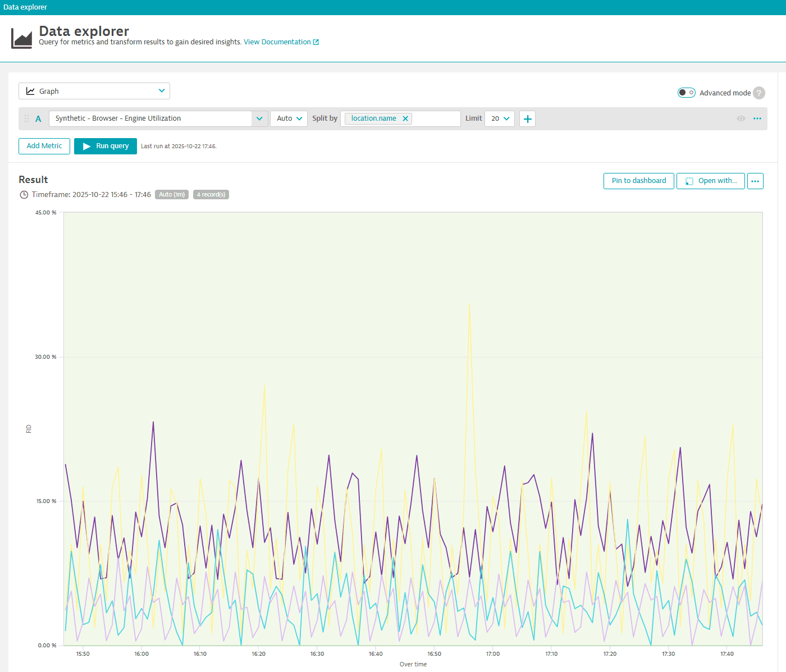This screenshot has height=672, width=786.
Task: Open the metric A three-dot actions menu
Action: [757, 118]
